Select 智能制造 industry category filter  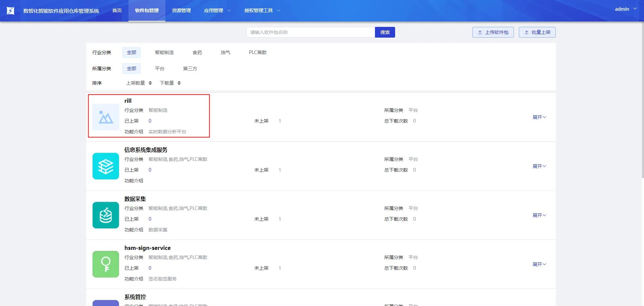click(x=164, y=52)
